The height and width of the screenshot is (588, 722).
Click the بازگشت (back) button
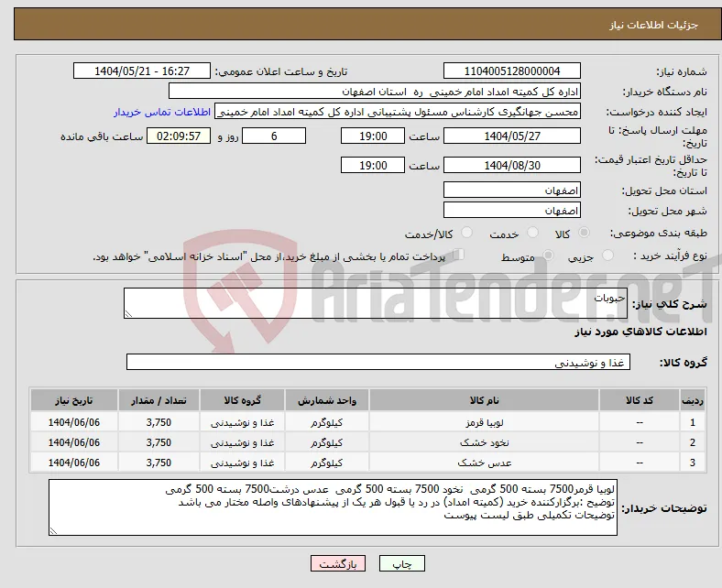(337, 563)
